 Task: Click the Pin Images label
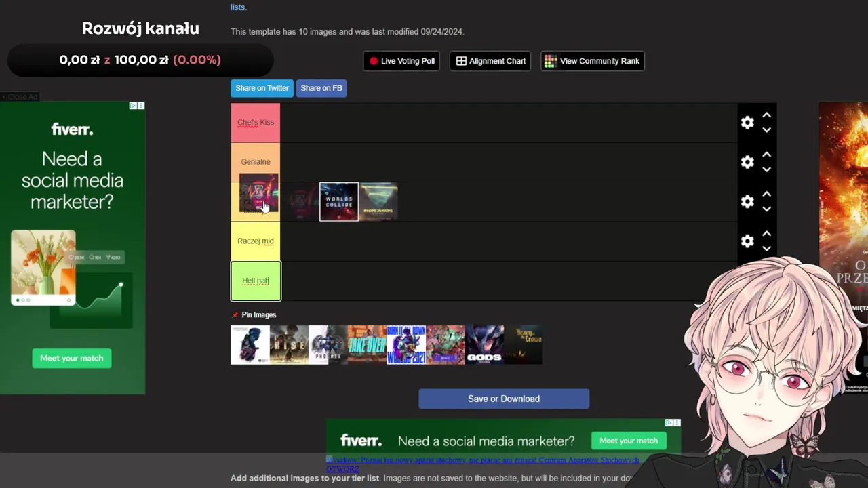coord(259,315)
